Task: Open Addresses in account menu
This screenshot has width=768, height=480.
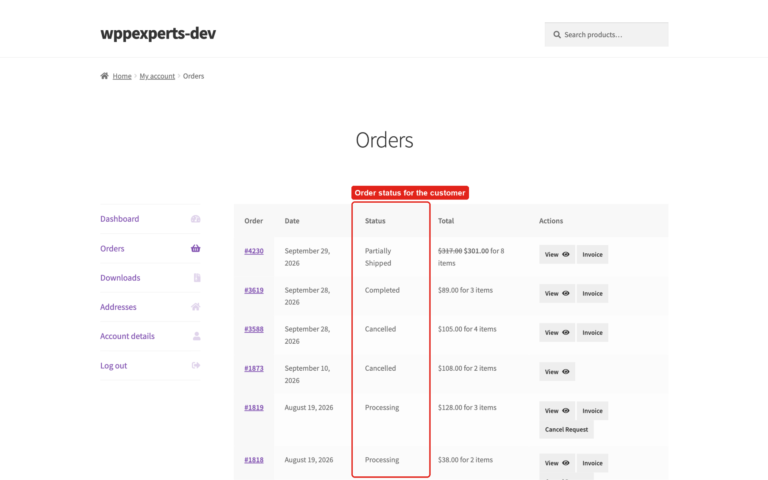Action: [x=118, y=307]
